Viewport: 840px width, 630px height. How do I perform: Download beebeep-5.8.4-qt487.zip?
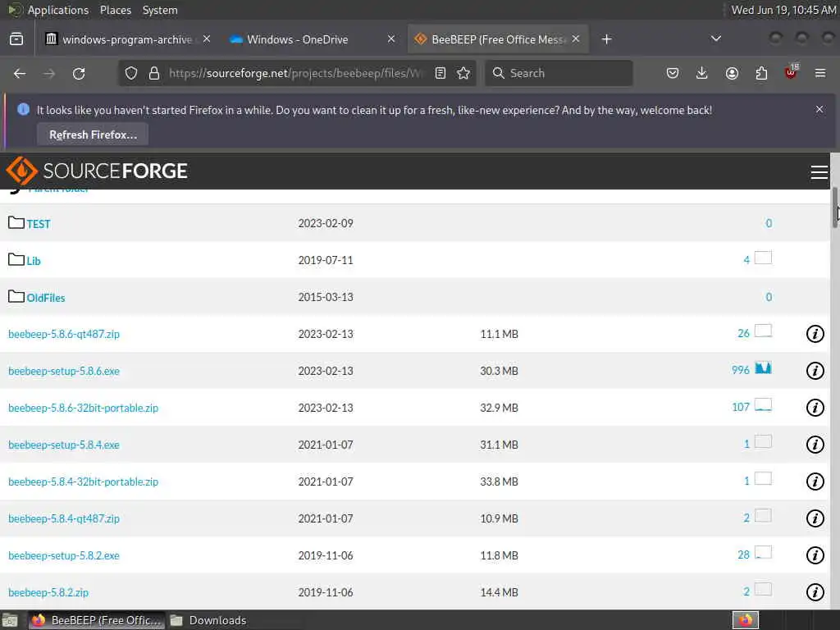pyautogui.click(x=64, y=518)
